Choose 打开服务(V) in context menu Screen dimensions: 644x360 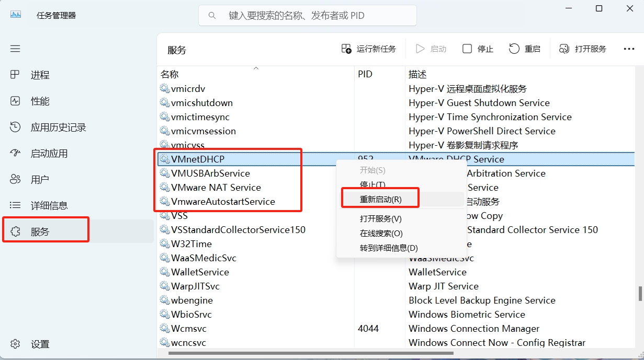click(402, 218)
